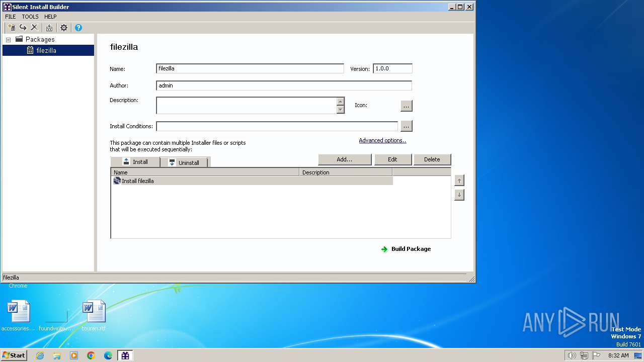Click the Delete button

[x=432, y=159]
